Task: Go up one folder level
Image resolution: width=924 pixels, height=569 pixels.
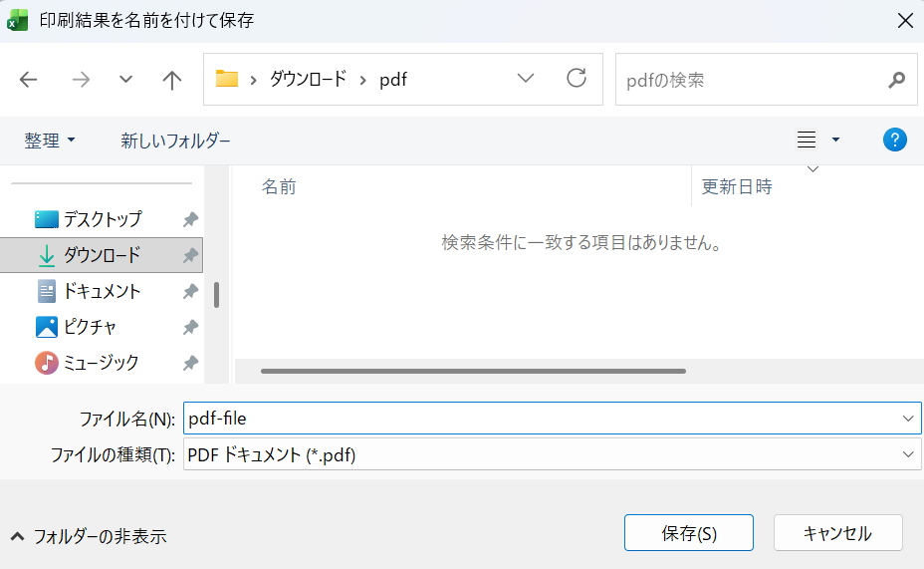Action: [x=172, y=80]
